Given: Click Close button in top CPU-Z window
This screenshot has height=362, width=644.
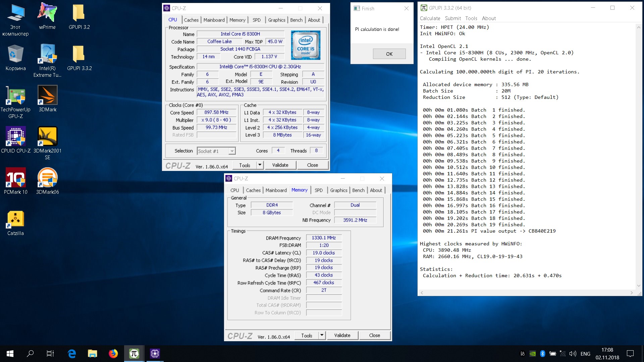Looking at the screenshot, I should 312,165.
